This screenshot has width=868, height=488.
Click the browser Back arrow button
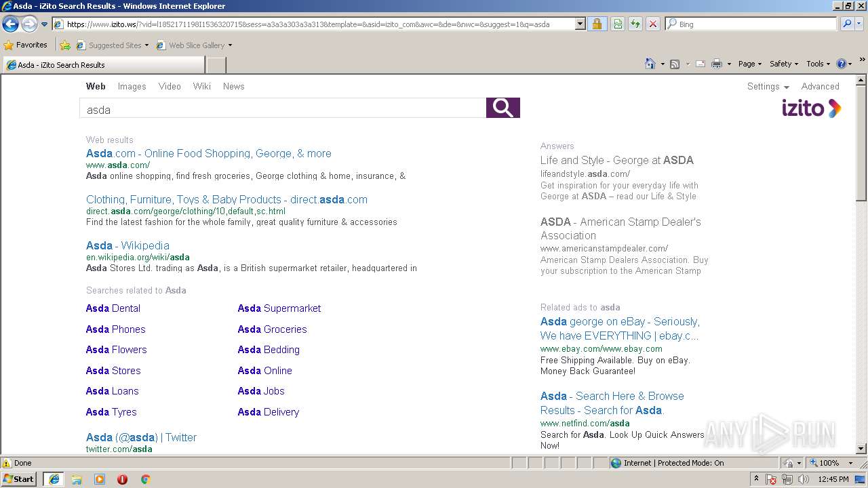pyautogui.click(x=10, y=24)
